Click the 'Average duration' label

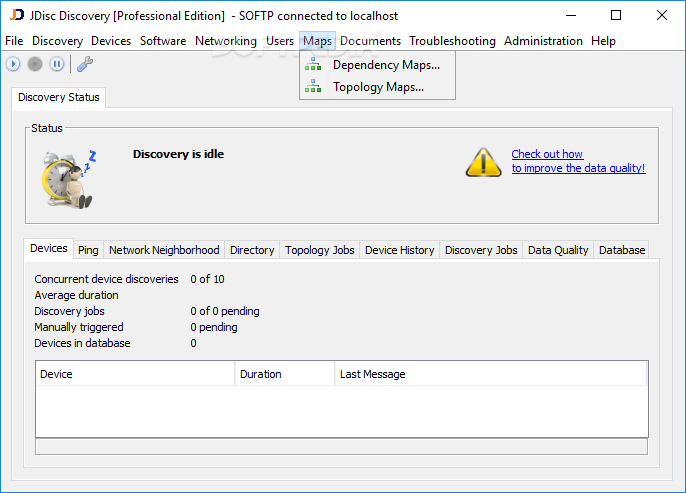(76, 295)
